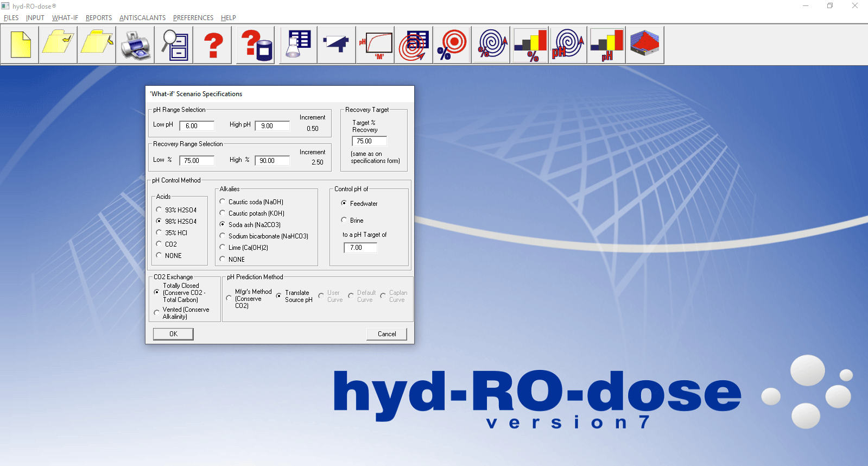Viewport: 868px width, 466px height.
Task: Restore down the application window
Action: click(830, 5)
